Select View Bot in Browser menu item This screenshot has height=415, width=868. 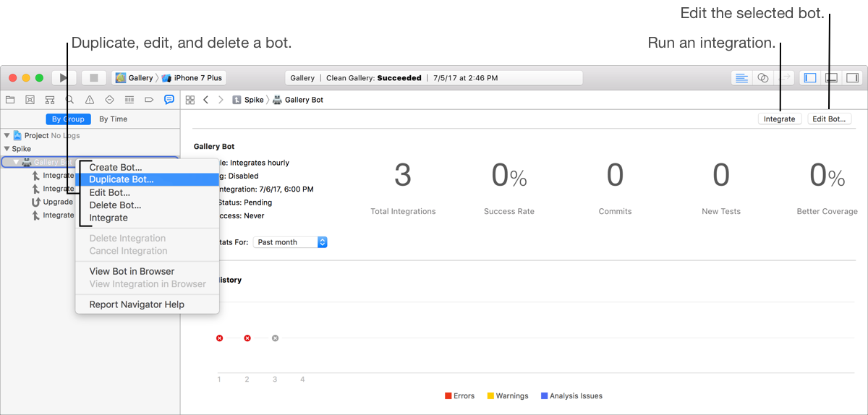pos(132,271)
